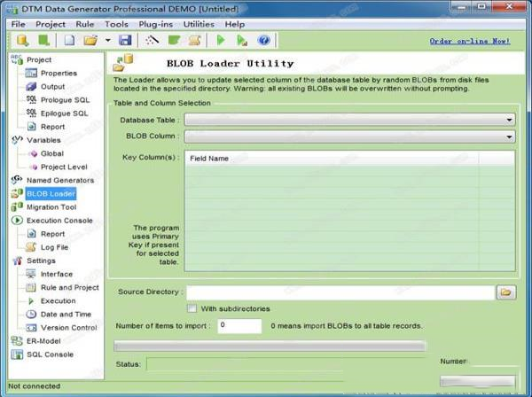Image resolution: width=532 pixels, height=397 pixels.
Task: Open Interface settings item
Action: click(57, 274)
